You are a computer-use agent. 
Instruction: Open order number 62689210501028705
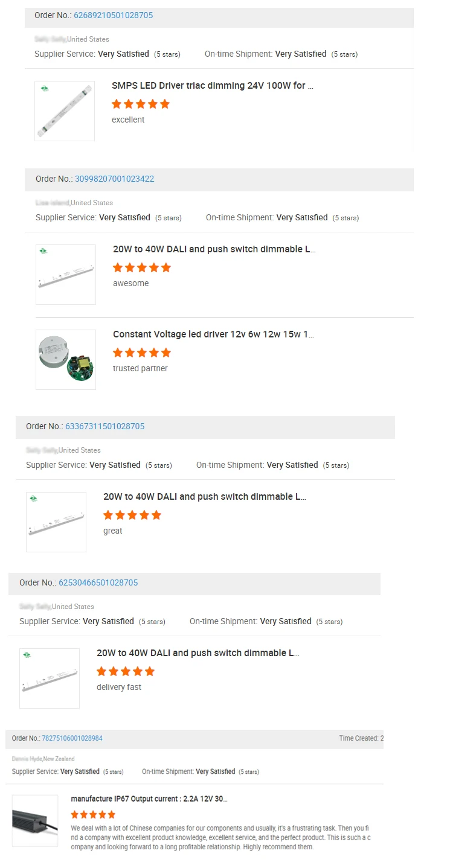coord(113,16)
